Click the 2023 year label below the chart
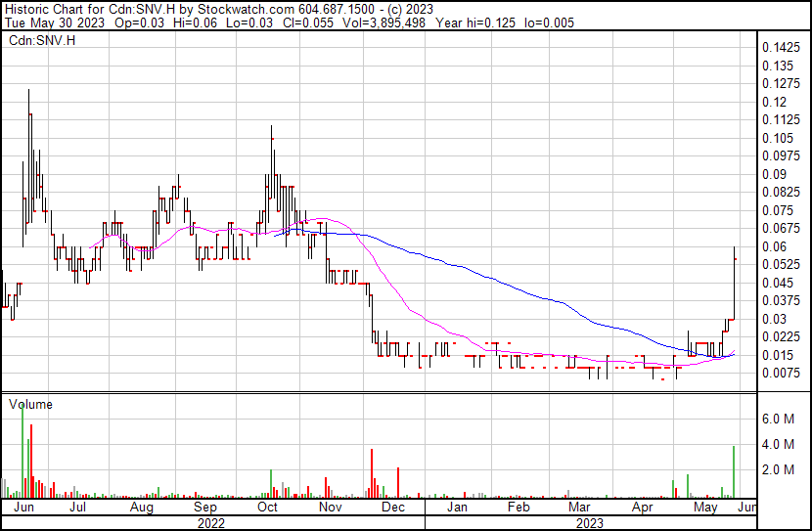The height and width of the screenshot is (531, 812). pos(587,523)
